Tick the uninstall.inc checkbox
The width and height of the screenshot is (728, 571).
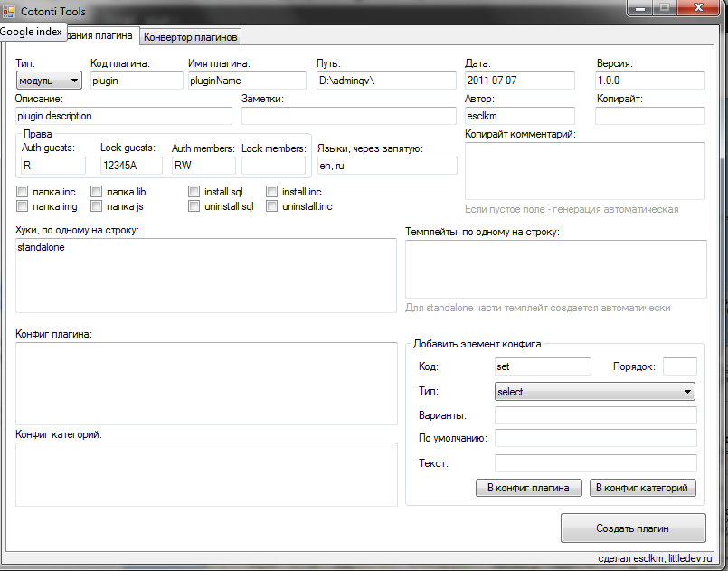pyautogui.click(x=271, y=205)
